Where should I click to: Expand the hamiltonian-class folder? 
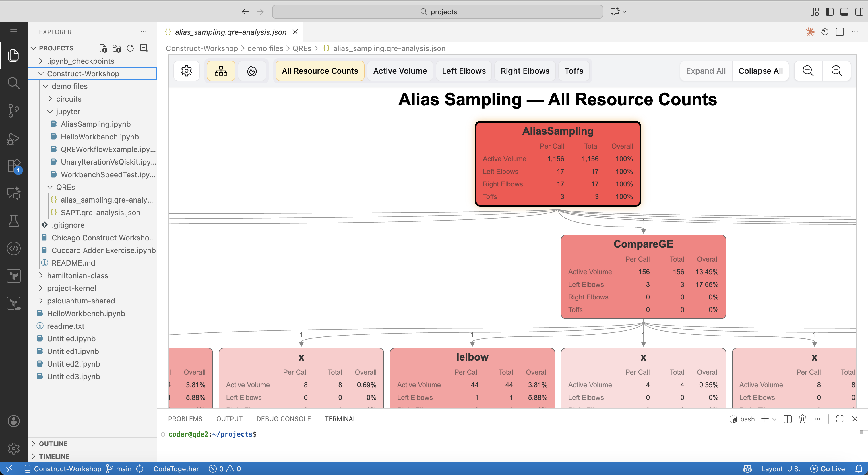[92, 276]
